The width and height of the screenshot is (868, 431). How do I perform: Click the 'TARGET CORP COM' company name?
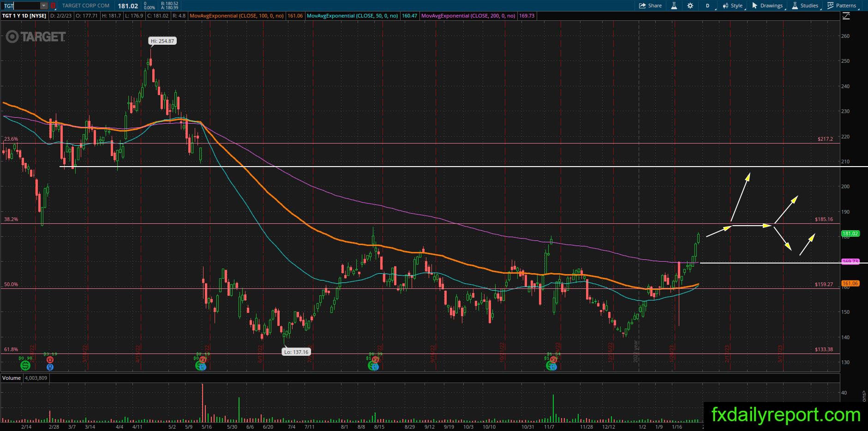tap(86, 6)
